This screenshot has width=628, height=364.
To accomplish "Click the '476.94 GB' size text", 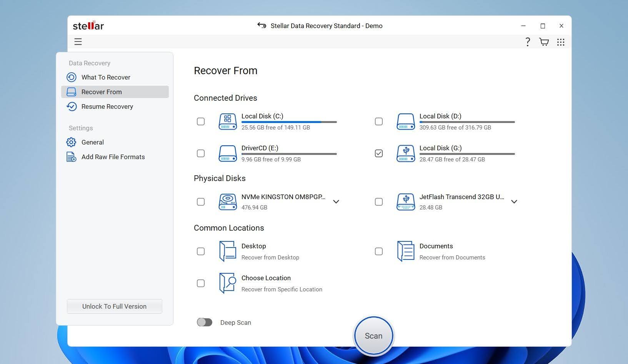I will [x=255, y=207].
